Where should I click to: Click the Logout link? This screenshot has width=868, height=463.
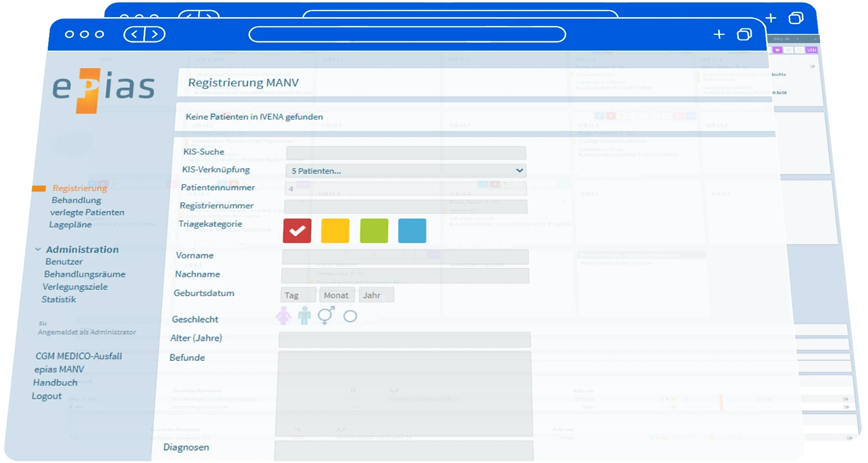46,396
